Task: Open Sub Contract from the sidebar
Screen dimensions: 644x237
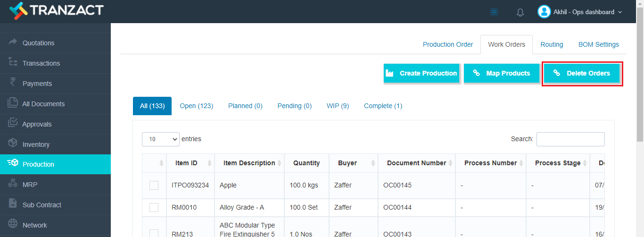Action: coord(55,205)
